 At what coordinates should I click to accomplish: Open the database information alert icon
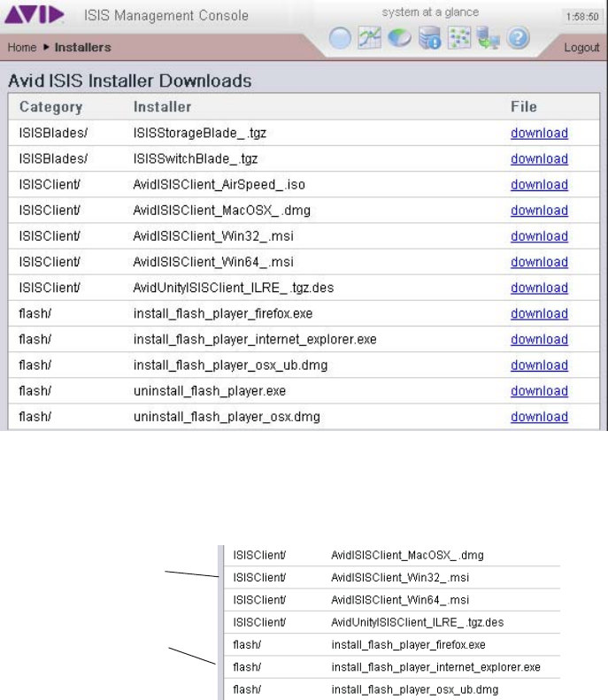click(x=430, y=38)
